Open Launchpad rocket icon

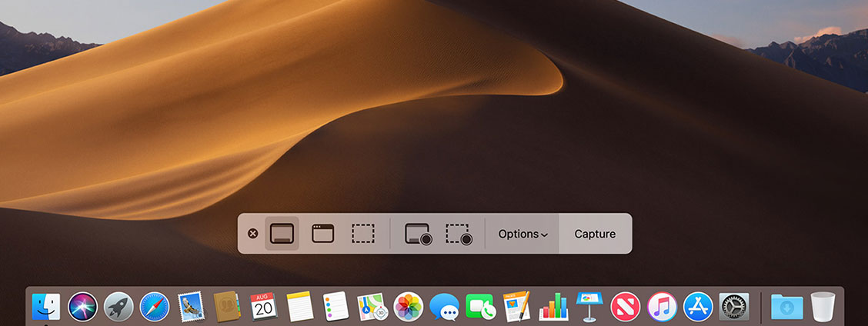pyautogui.click(x=119, y=307)
